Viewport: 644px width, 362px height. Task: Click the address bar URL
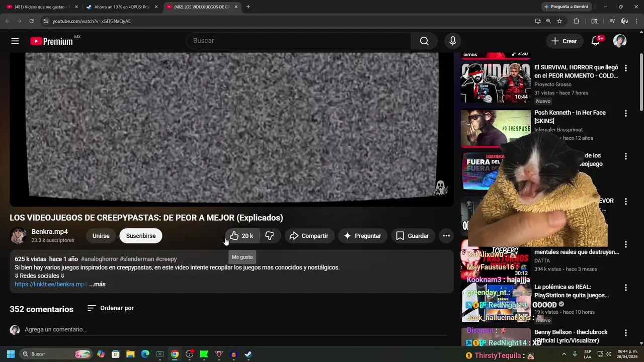92,21
